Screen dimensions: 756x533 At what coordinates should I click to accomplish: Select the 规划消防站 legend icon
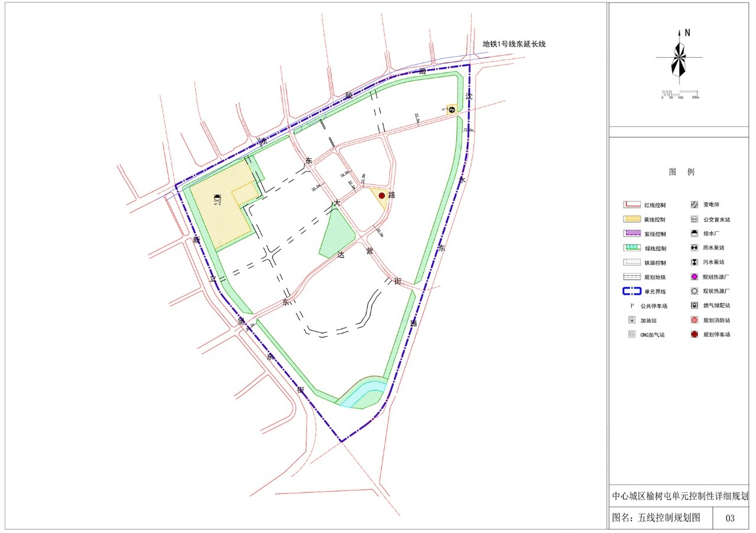694,320
